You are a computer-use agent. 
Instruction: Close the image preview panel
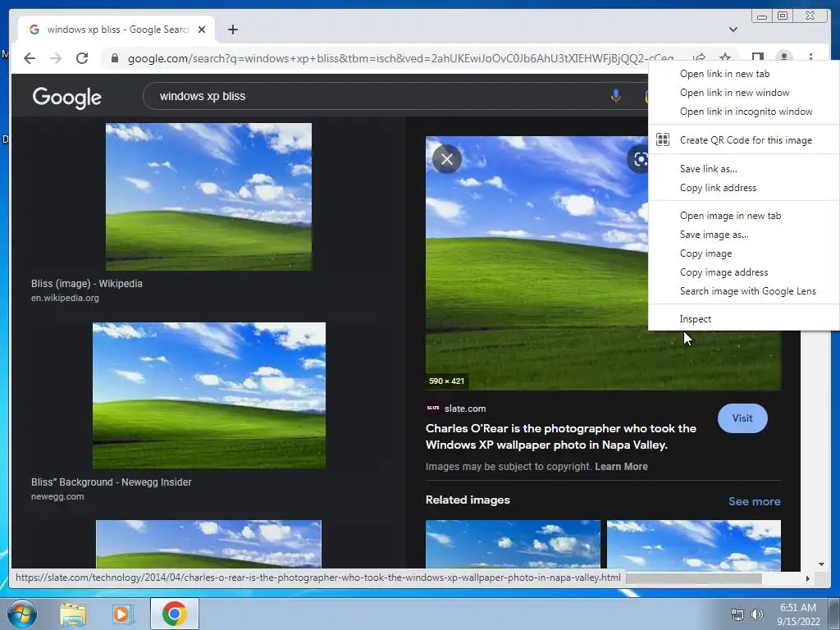(447, 159)
